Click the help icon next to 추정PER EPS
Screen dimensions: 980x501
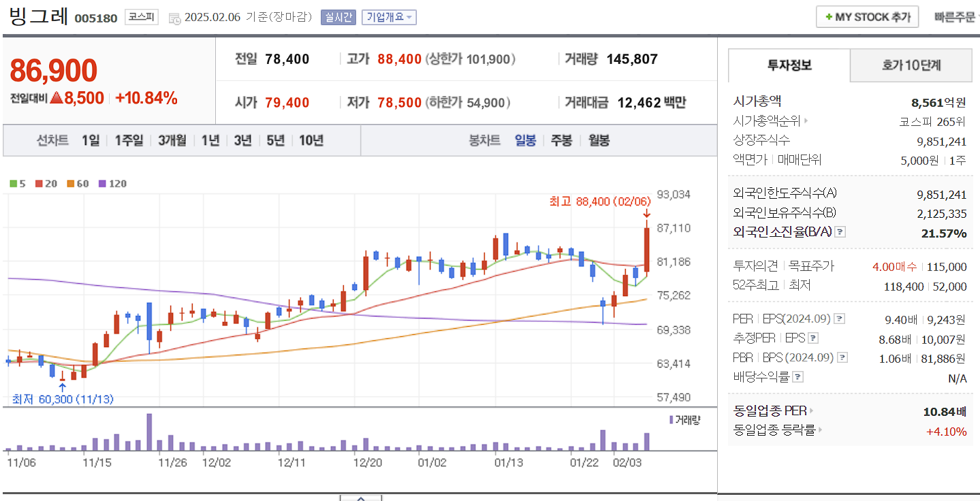[x=812, y=338]
